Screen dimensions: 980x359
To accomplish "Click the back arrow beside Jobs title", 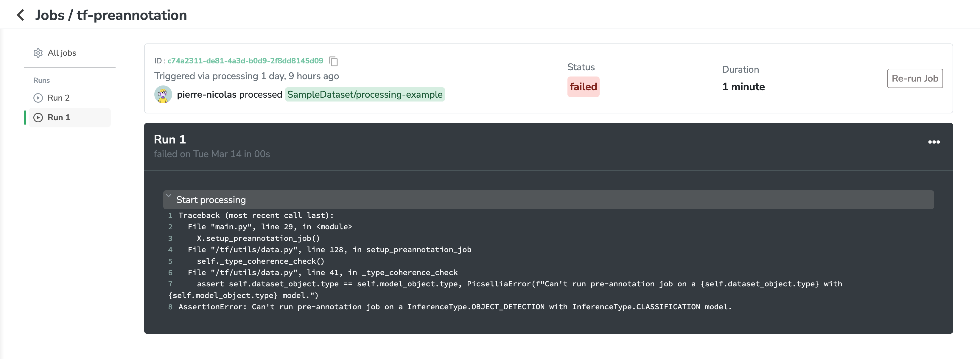I will click(21, 15).
